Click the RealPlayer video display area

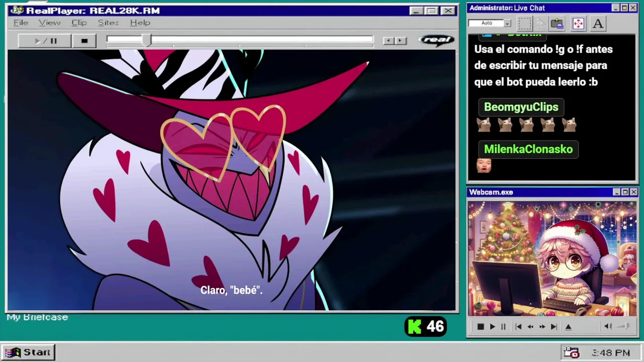tap(231, 180)
